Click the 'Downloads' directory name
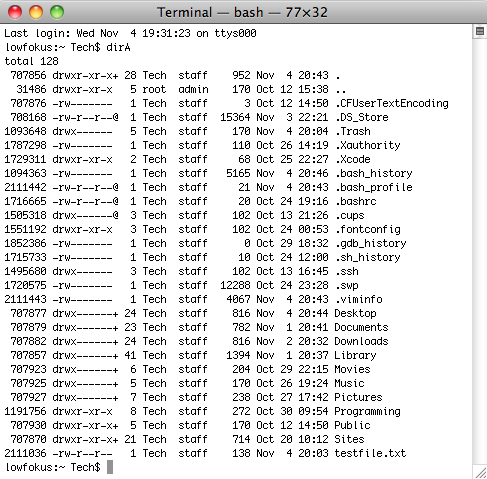487x479 pixels. [361, 341]
